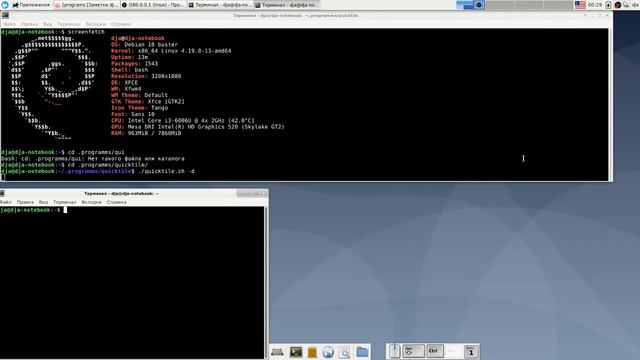
Task: Open Вкладки menu in the small terminal
Action: click(x=91, y=202)
